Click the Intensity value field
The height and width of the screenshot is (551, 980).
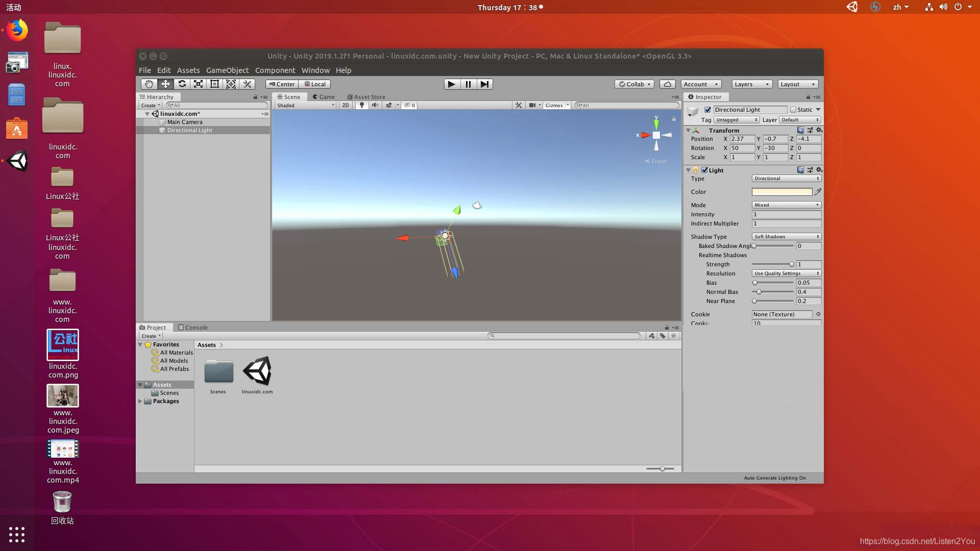coord(787,214)
